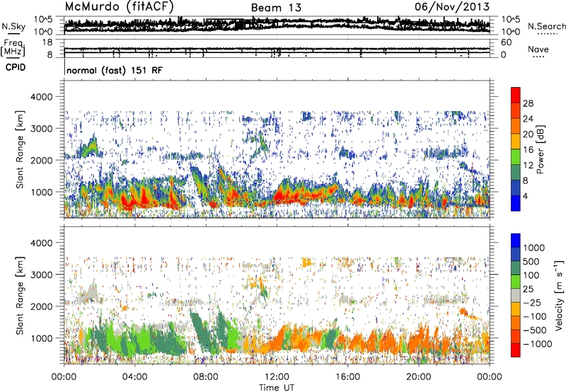Screen dimensions: 566x392
Task: Click the '12' label on Power scale
Action: tap(528, 166)
